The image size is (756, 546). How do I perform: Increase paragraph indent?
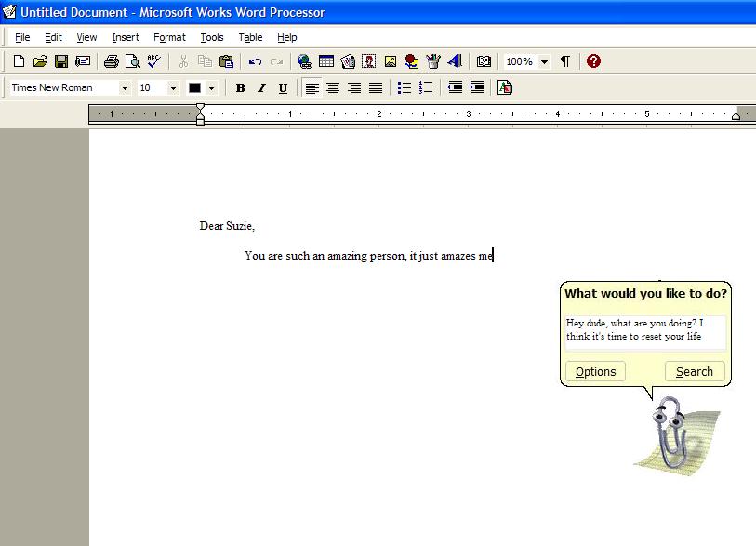tap(476, 87)
